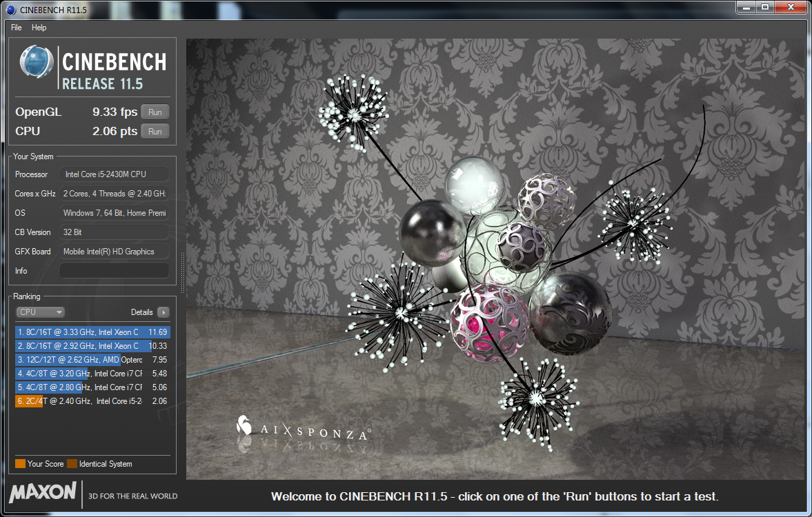Run the CPU benchmark test
Screen dimensions: 812x517
coord(155,132)
